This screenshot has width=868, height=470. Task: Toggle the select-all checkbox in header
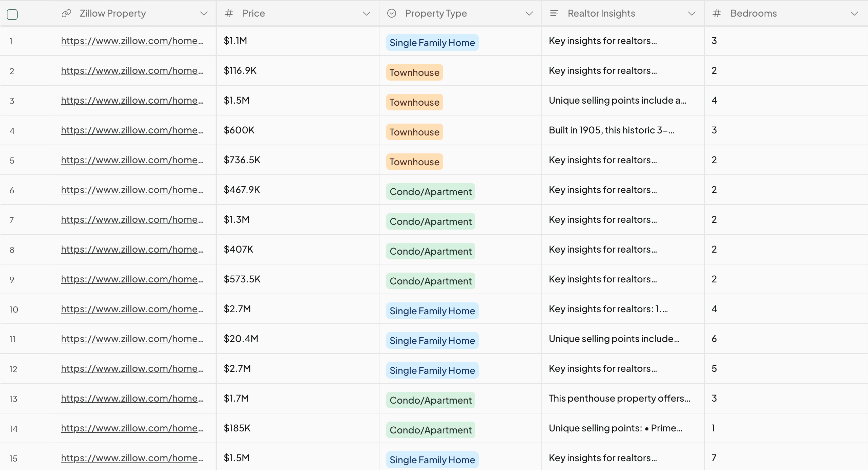pos(12,14)
